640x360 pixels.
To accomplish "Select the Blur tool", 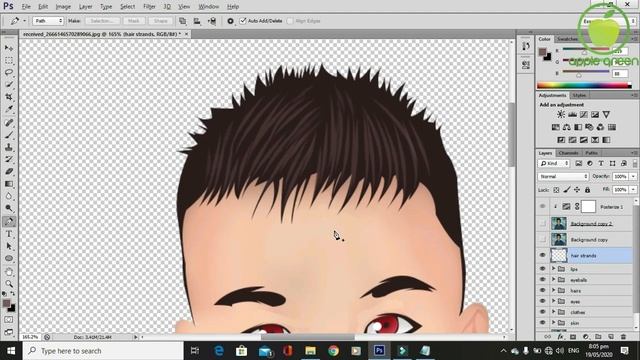I will coord(9,196).
